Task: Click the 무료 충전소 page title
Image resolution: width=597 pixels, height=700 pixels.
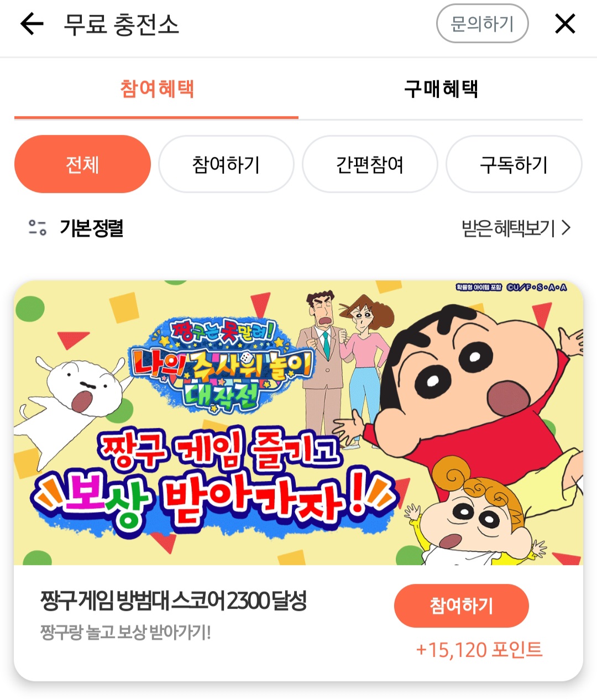Action: tap(122, 24)
